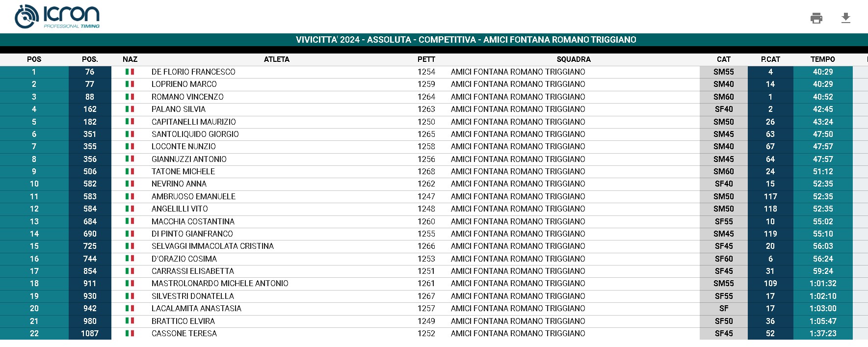
Task: Click squad name in LOPRIENO MARCO row
Action: point(518,84)
